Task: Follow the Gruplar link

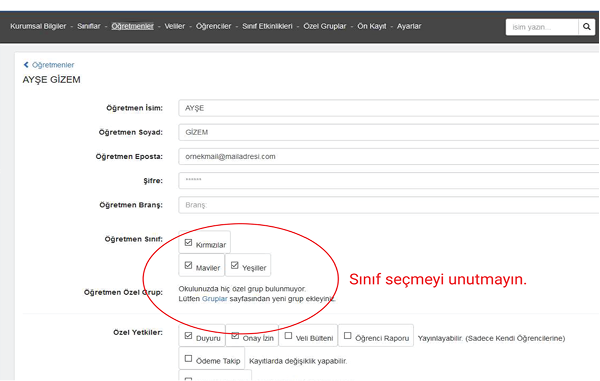Action: click(214, 298)
